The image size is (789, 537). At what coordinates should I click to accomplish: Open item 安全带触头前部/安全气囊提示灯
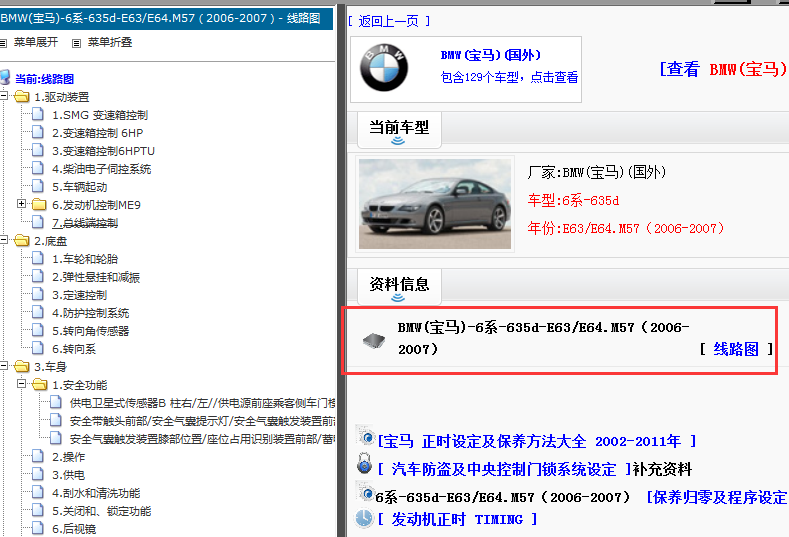(x=202, y=421)
